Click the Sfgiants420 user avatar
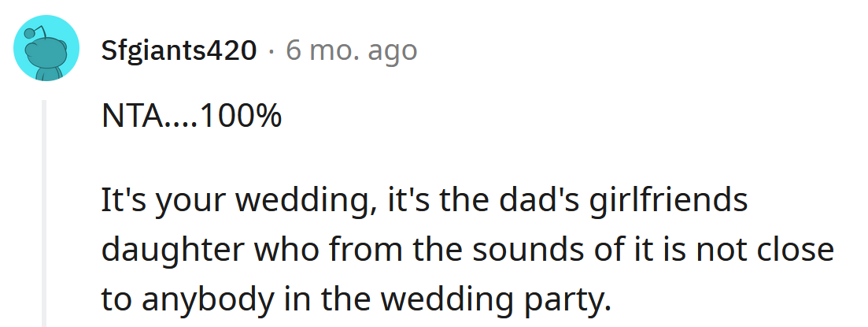Viewport: 868px width, 327px height. tap(46, 48)
